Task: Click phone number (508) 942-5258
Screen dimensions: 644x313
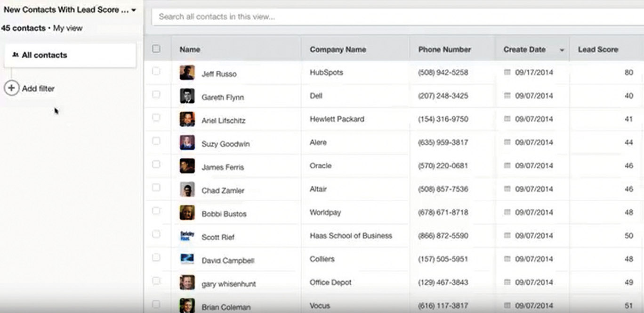Action: coord(443,73)
